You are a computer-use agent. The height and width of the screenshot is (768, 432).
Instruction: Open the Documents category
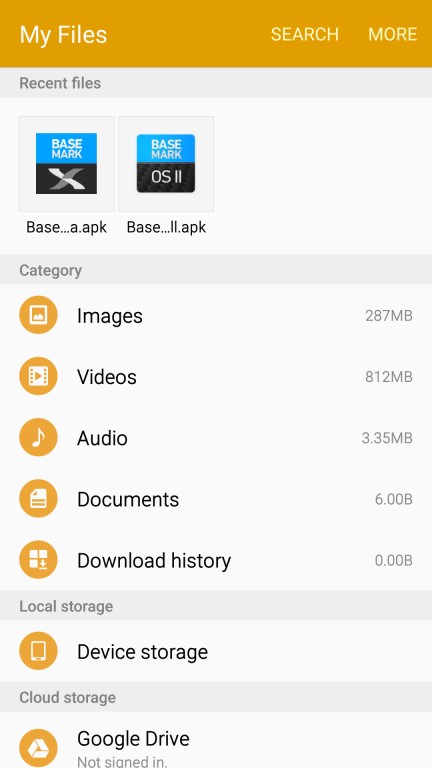(x=216, y=499)
